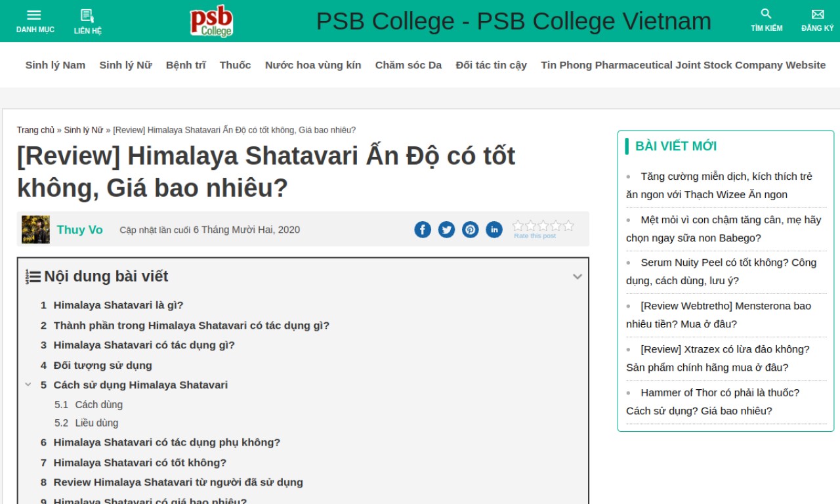Open author Thuy Vo's profile link
The height and width of the screenshot is (504, 840).
pos(79,230)
